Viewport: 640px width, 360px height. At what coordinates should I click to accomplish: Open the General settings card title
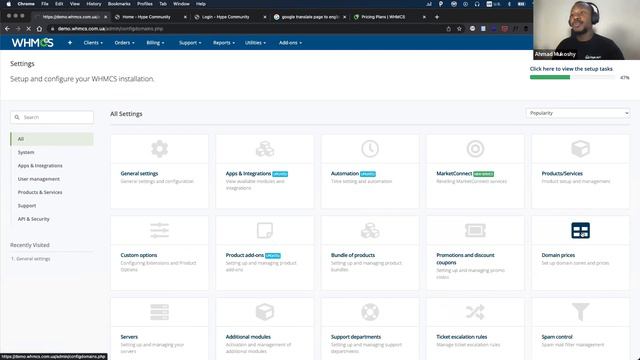[139, 173]
